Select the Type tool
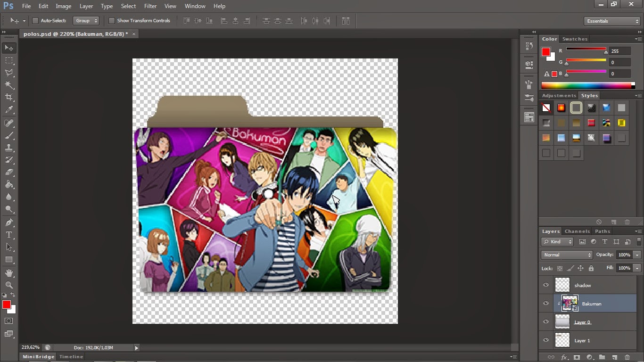The width and height of the screenshot is (644, 362). pyautogui.click(x=8, y=234)
